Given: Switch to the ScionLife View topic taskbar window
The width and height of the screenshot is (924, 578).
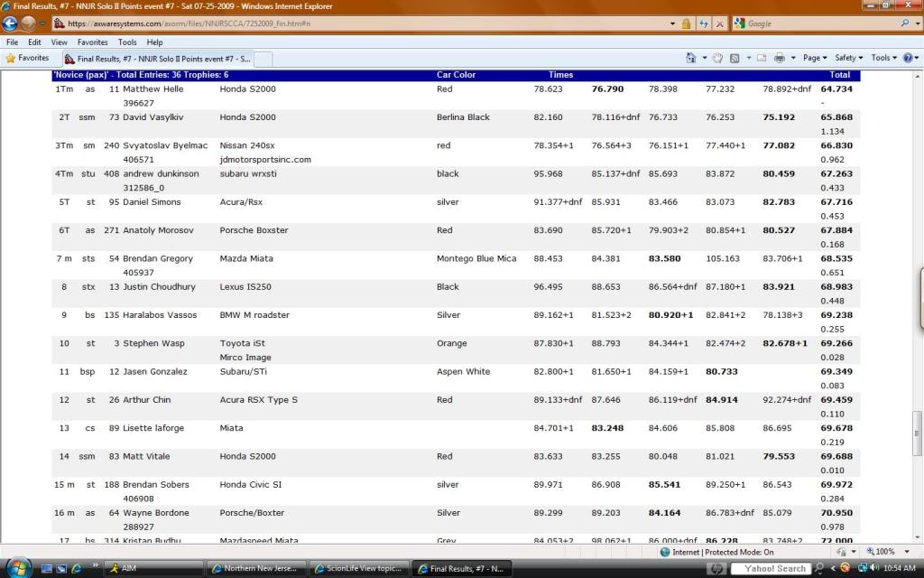Looking at the screenshot, I should click(359, 569).
